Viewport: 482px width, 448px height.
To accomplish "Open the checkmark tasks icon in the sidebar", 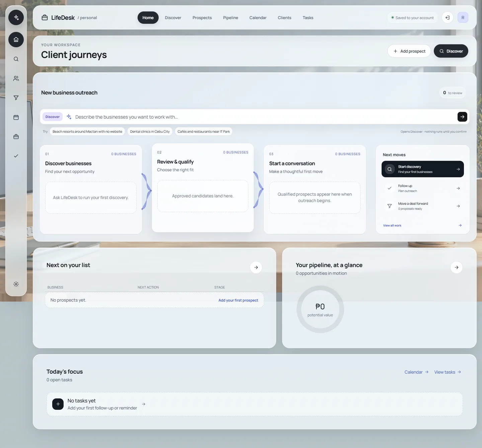I will click(16, 156).
